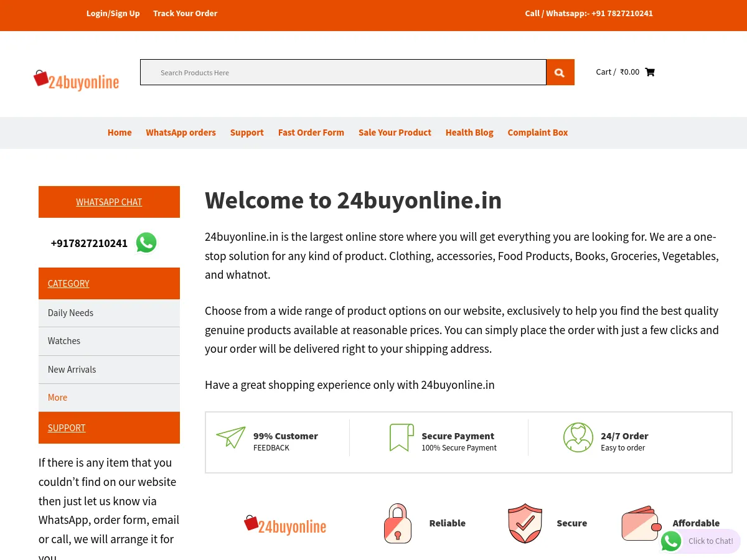Image resolution: width=747 pixels, height=560 pixels.
Task: Click the Secure shield checkmark icon
Action: pyautogui.click(x=525, y=523)
